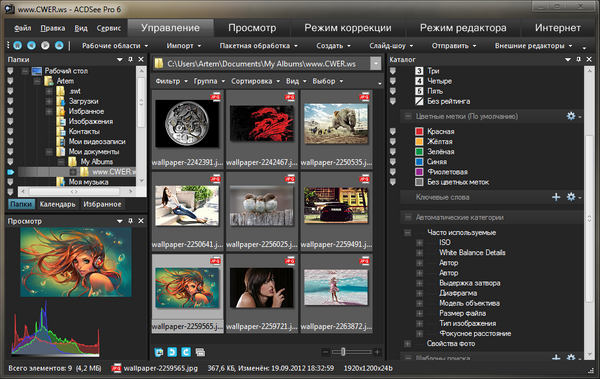
Task: Open the Сервис menu
Action: pyautogui.click(x=109, y=28)
